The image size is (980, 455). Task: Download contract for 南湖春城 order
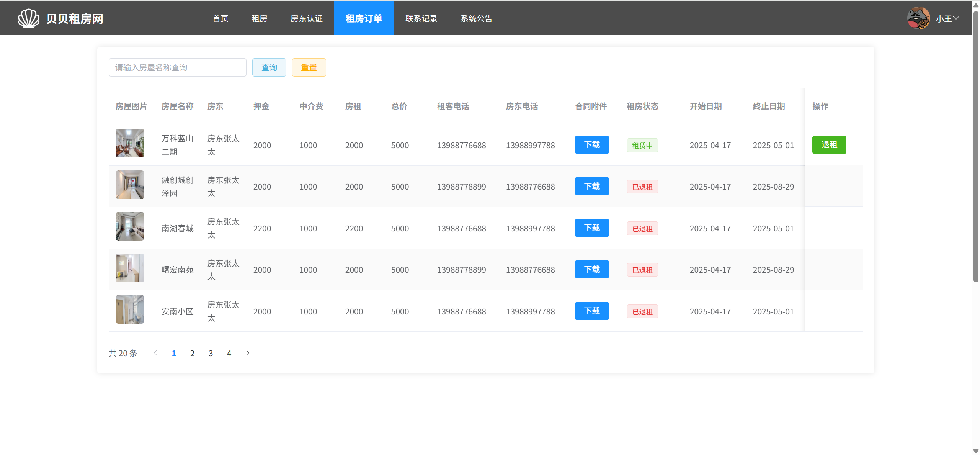click(x=591, y=228)
